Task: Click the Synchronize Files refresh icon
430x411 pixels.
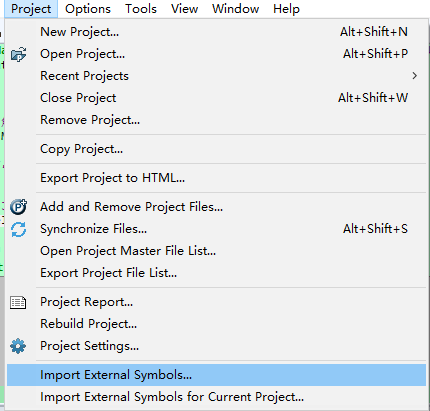Action: (x=18, y=229)
